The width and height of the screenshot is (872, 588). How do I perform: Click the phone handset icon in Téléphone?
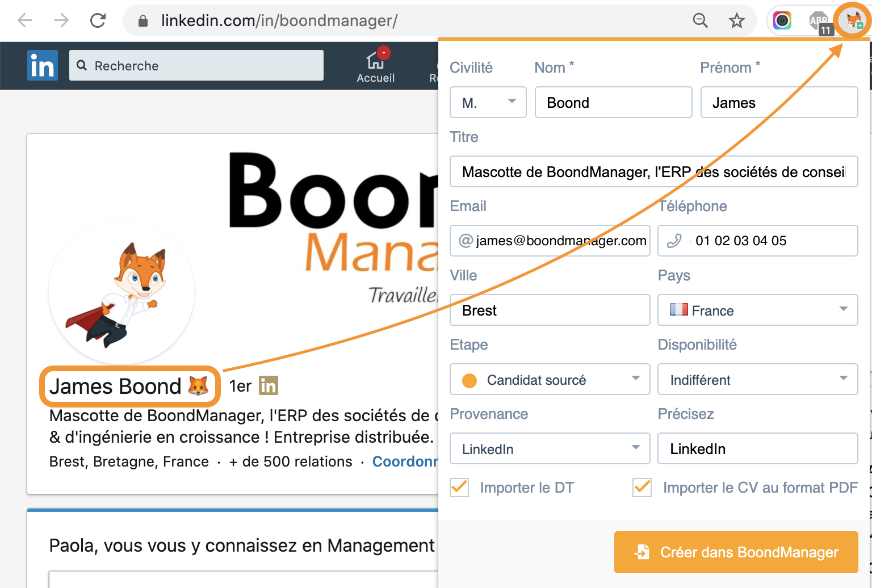pyautogui.click(x=674, y=241)
